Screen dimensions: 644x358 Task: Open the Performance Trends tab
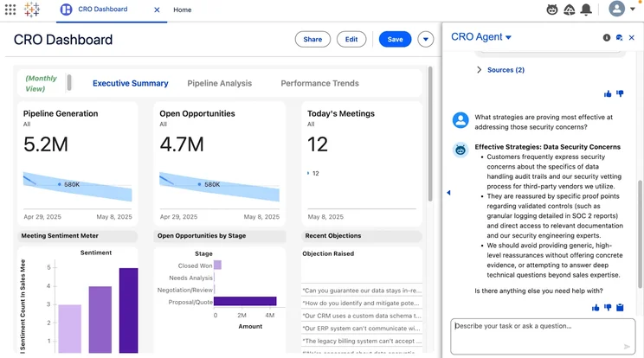pos(319,83)
